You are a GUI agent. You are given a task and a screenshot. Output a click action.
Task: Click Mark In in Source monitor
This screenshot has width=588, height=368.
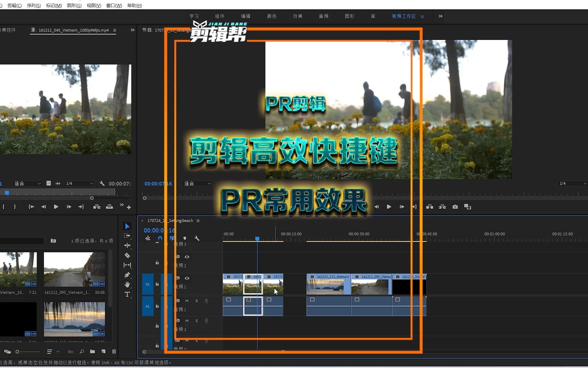(3, 207)
